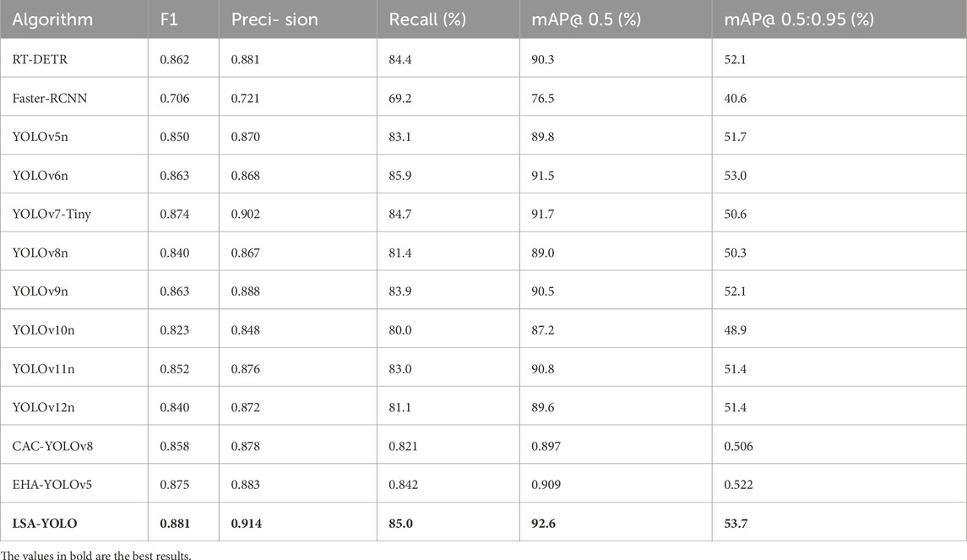Image resolution: width=967 pixels, height=560 pixels.
Task: Click the F1 column header
Action: click(x=169, y=19)
